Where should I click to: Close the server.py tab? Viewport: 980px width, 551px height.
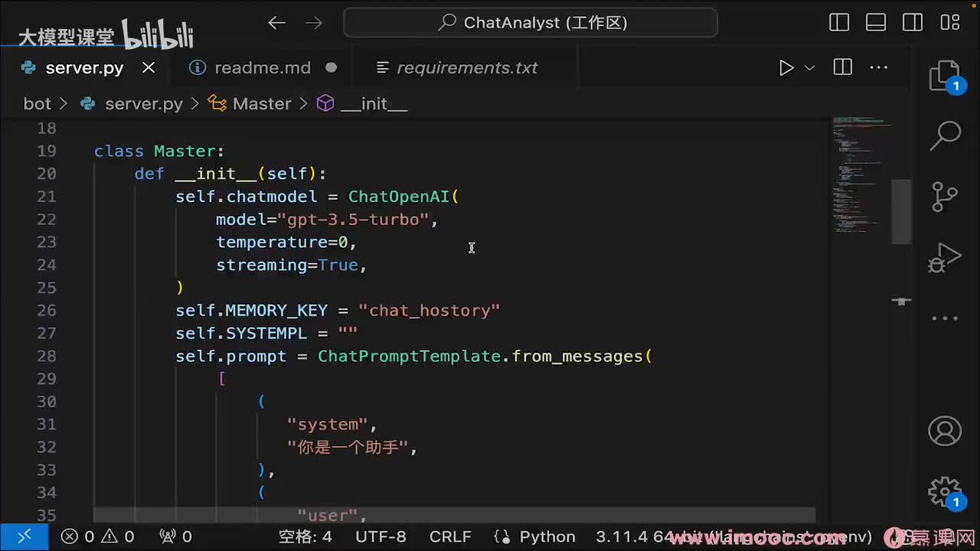pyautogui.click(x=149, y=67)
